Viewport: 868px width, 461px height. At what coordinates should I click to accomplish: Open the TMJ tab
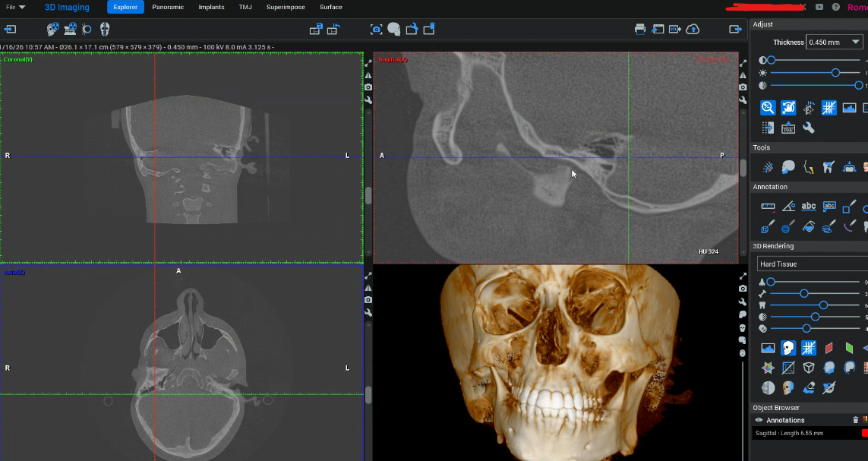245,7
